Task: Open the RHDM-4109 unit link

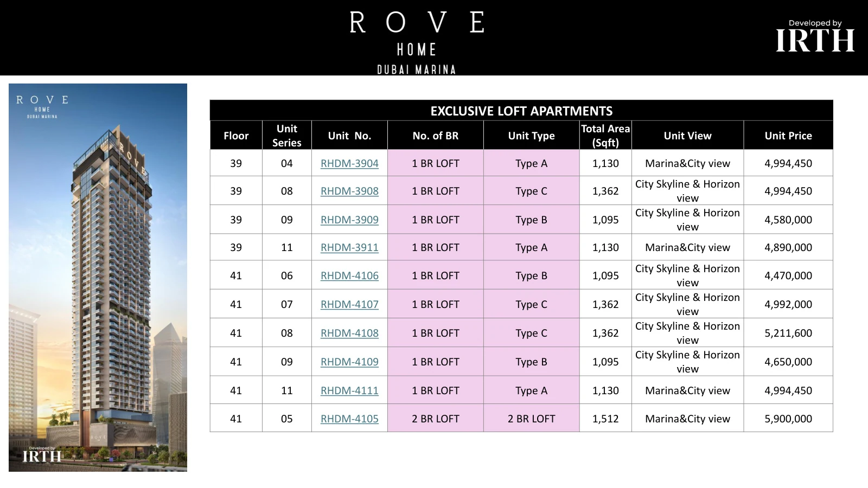Action: coord(349,362)
